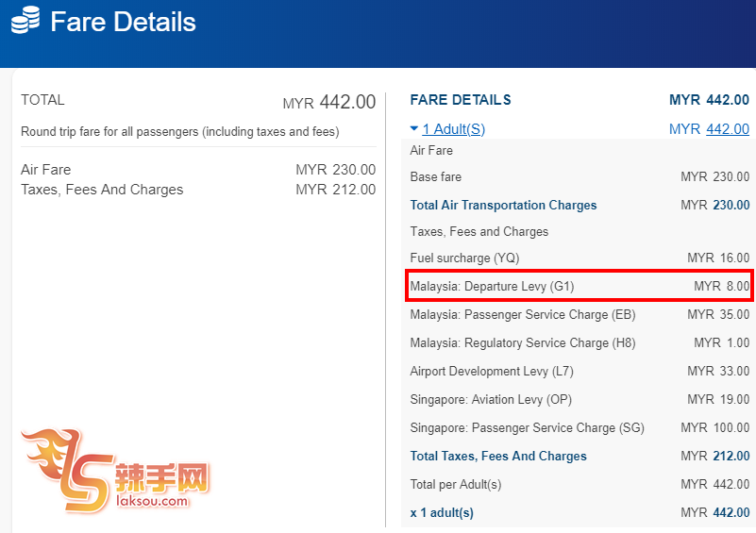Open the 1 Adult(S) link
756x533 pixels.
(x=453, y=129)
